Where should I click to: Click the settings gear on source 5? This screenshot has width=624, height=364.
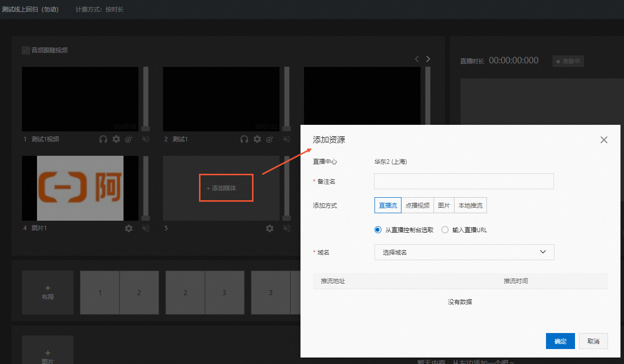pyautogui.click(x=269, y=228)
